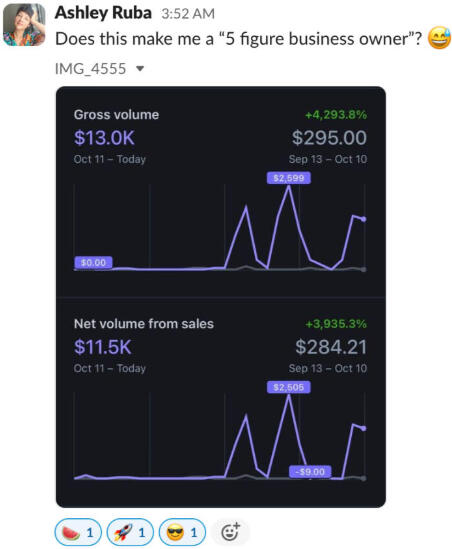Open Ashley Ruba's profile picture
Viewport: 452px width, 549px height.
coord(24,25)
